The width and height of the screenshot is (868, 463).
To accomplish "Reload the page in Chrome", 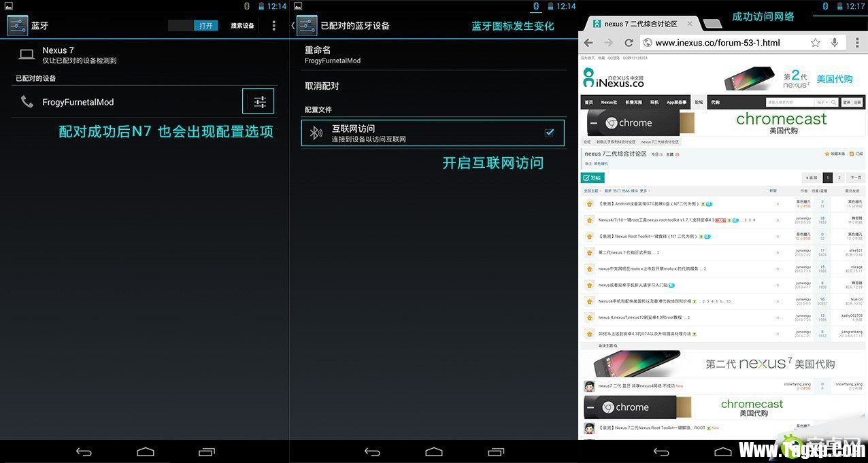I will (x=629, y=43).
